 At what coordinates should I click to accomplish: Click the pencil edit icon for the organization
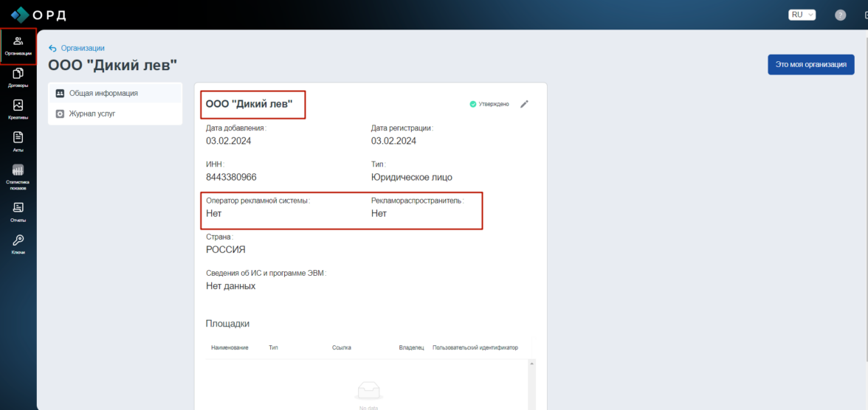[525, 104]
